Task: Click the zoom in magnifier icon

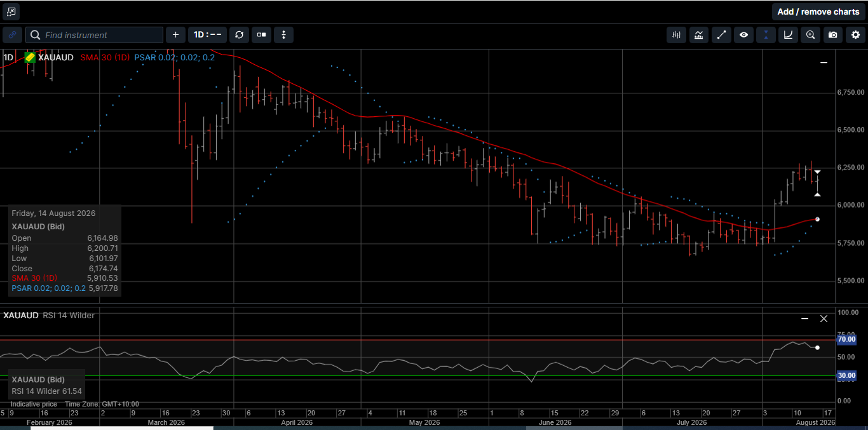Action: click(x=810, y=35)
